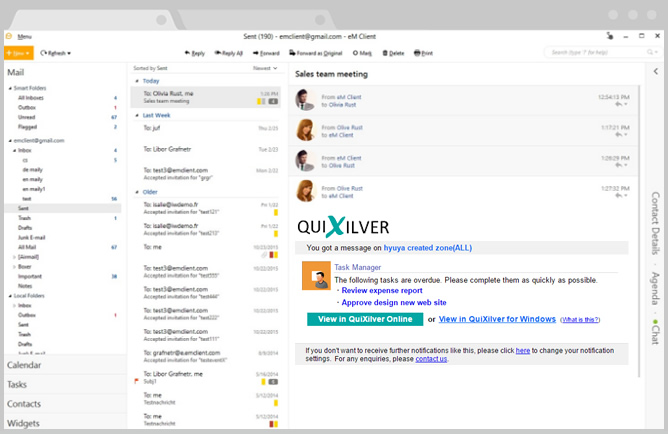Click the search input field
The width and height of the screenshot is (668, 434).
(x=594, y=52)
